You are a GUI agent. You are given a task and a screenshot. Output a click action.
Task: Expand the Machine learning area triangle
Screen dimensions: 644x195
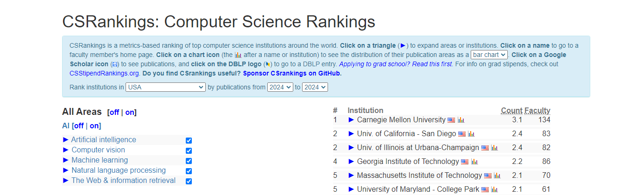pos(66,160)
